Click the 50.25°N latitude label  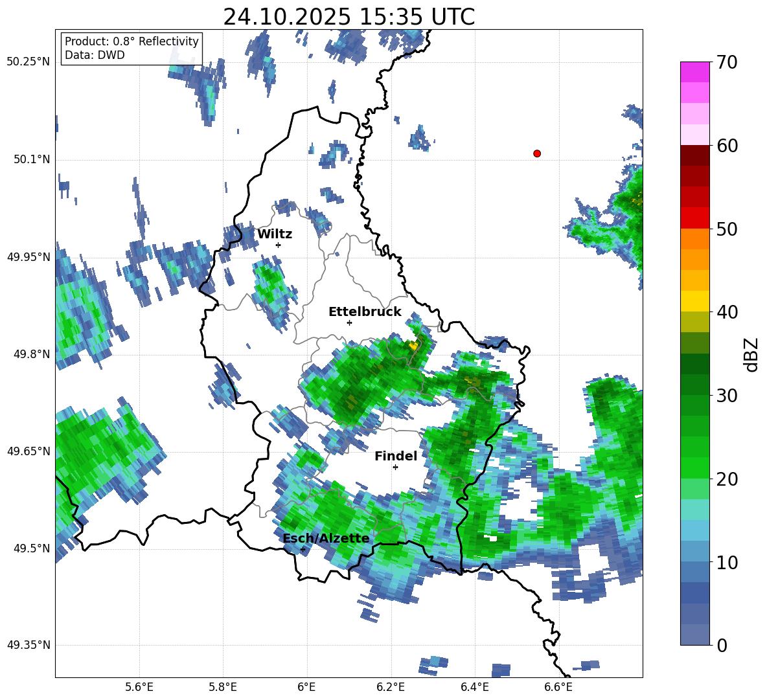29,62
